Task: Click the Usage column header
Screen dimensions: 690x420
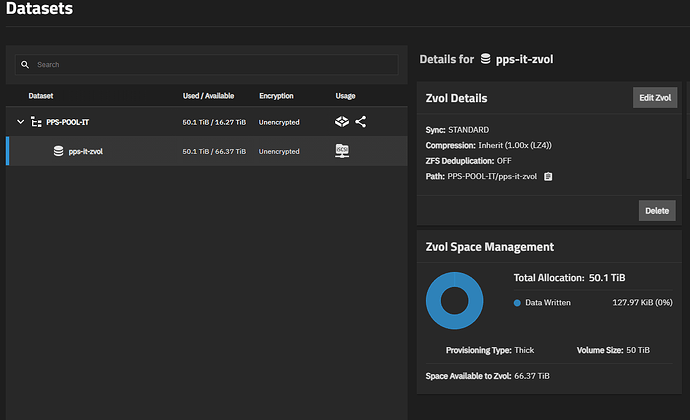Action: tap(345, 96)
